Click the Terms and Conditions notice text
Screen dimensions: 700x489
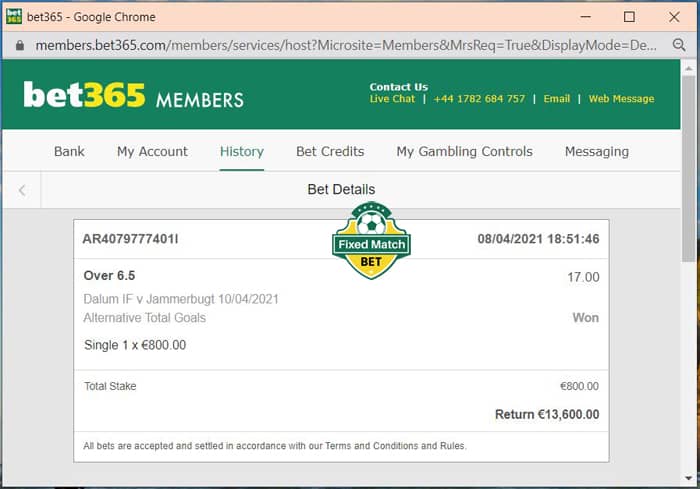coord(275,446)
